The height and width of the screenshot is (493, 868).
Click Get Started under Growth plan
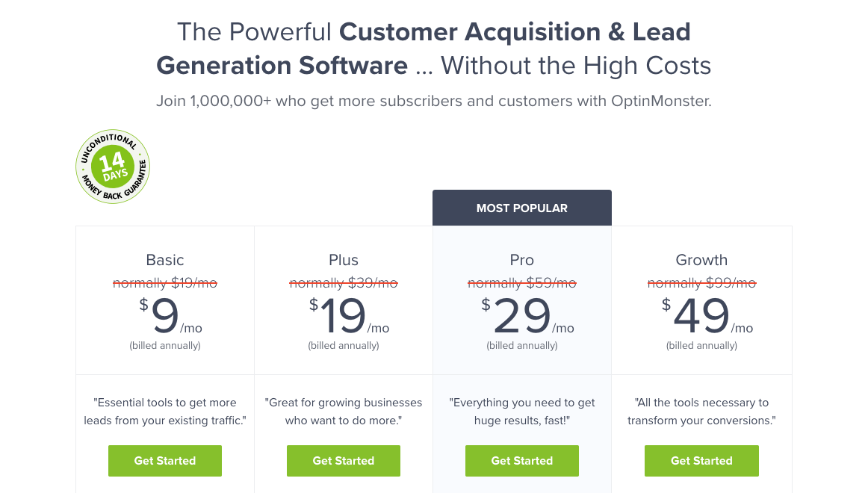tap(701, 461)
